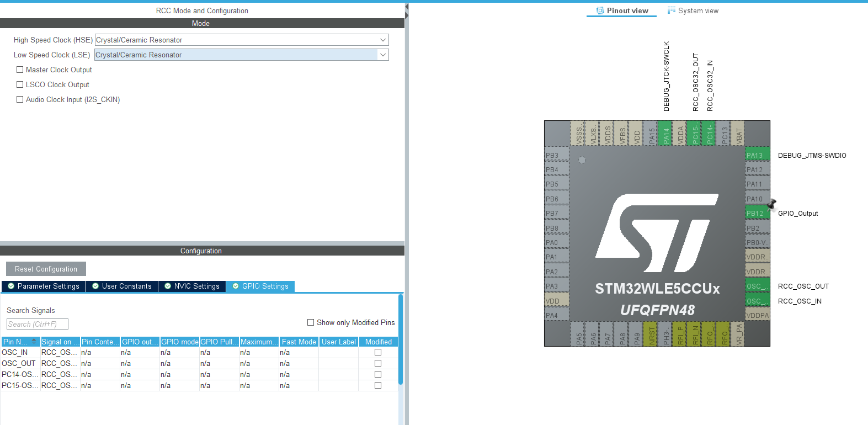Tick Modified checkbox for OSC_OUT row

click(x=378, y=363)
